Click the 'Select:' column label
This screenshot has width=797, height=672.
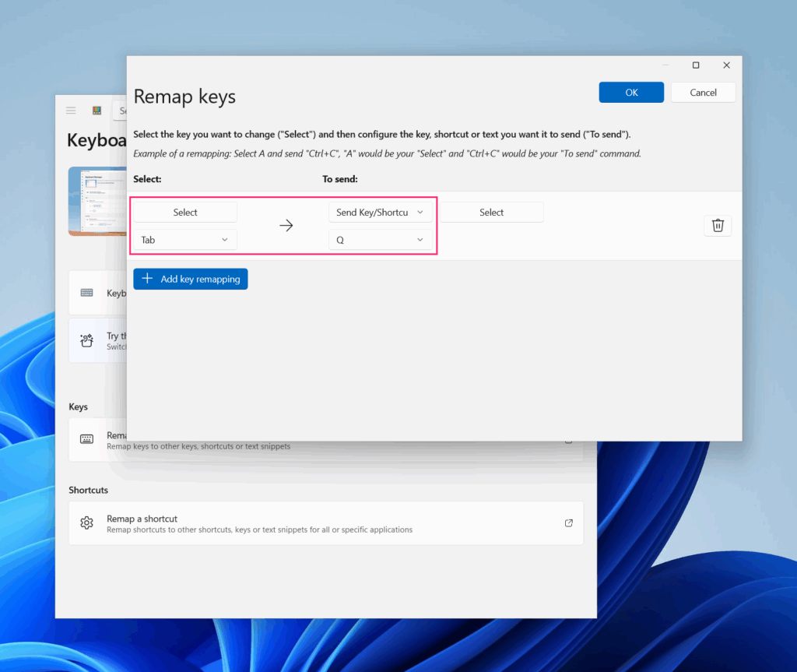(147, 179)
